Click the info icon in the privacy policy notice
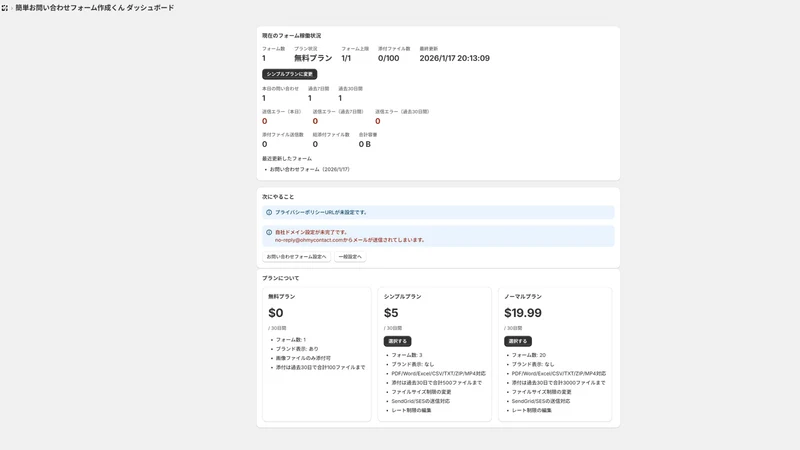This screenshot has width=800, height=450. (x=269, y=212)
